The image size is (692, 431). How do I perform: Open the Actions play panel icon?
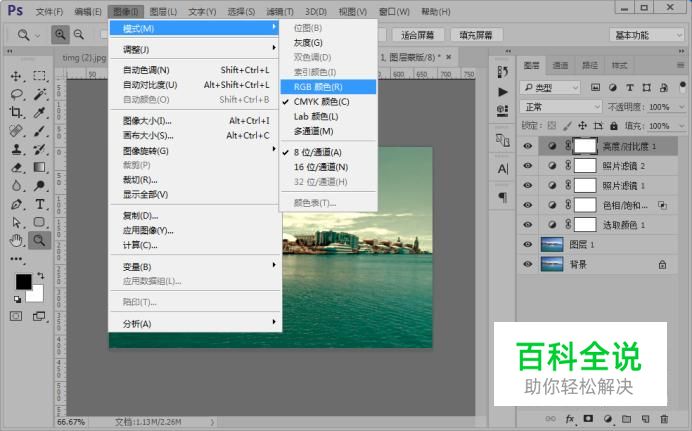pos(503,92)
